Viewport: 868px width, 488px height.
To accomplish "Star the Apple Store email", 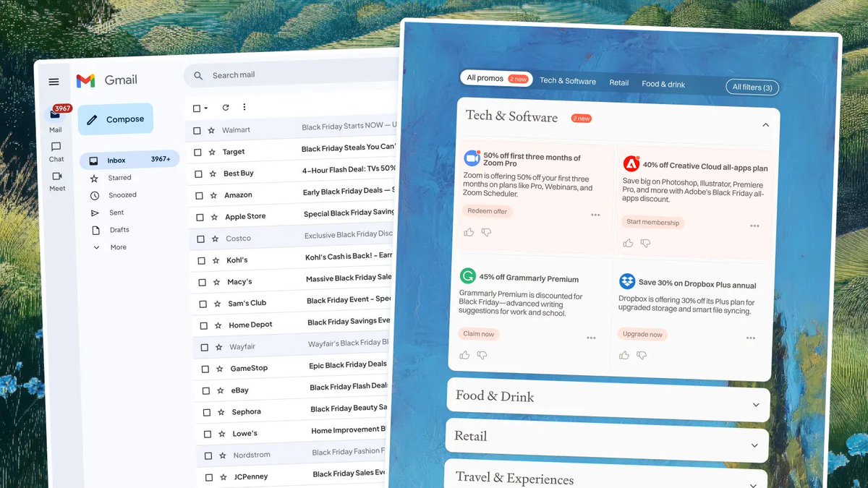I will tap(214, 217).
